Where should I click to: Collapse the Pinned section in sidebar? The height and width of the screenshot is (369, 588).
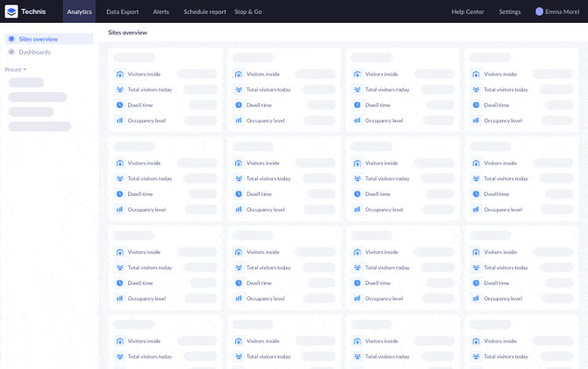[16, 69]
